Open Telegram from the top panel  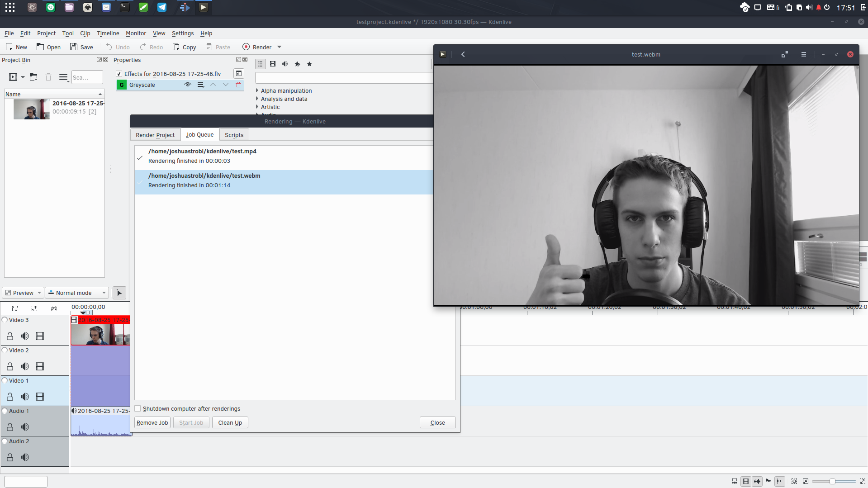pos(161,7)
